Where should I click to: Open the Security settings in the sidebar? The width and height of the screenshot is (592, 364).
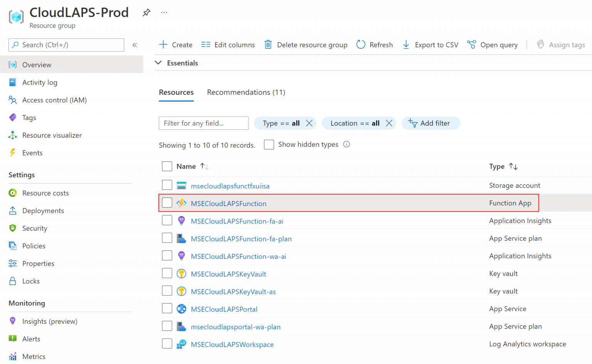(x=35, y=228)
